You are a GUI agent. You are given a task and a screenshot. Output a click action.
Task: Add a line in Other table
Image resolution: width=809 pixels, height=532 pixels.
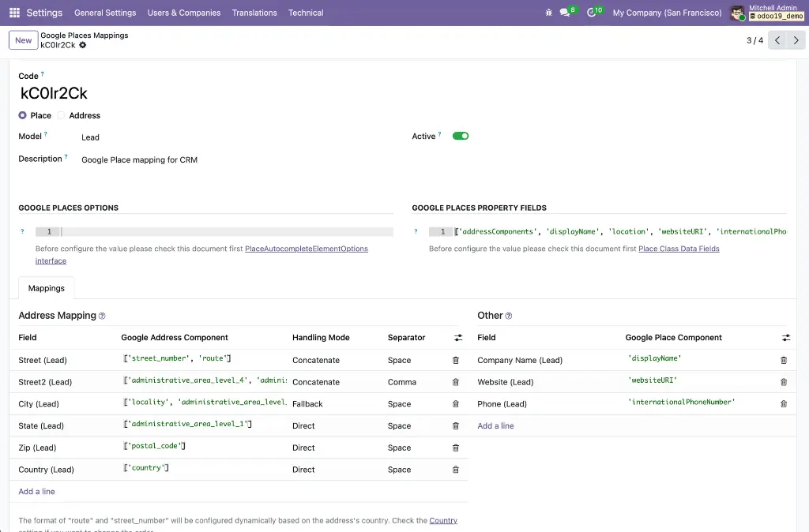click(x=495, y=425)
